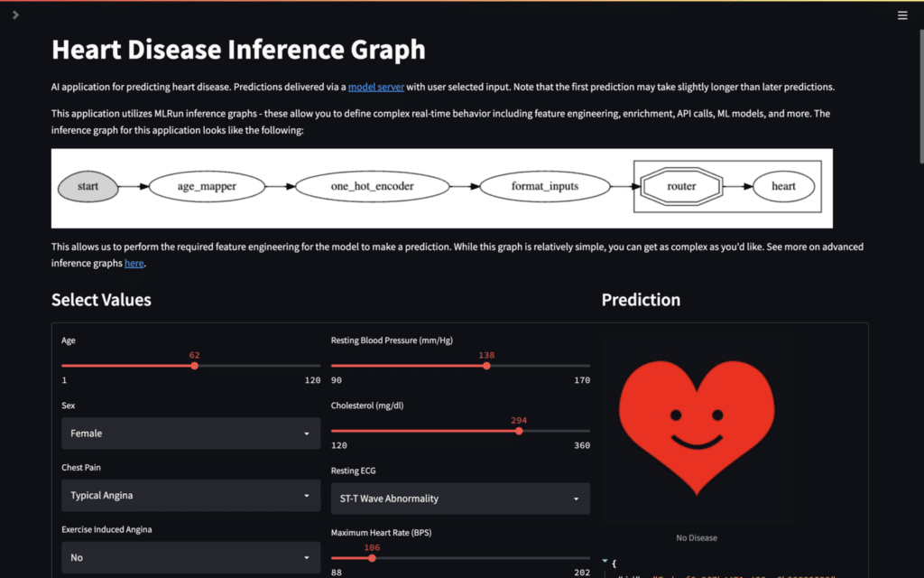The height and width of the screenshot is (578, 924).
Task: Follow the model server link
Action: 376,88
